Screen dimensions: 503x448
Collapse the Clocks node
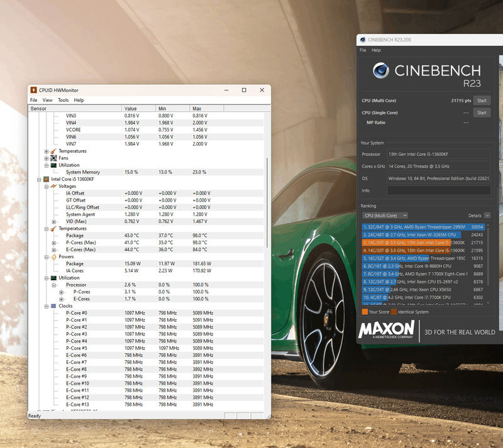47,306
